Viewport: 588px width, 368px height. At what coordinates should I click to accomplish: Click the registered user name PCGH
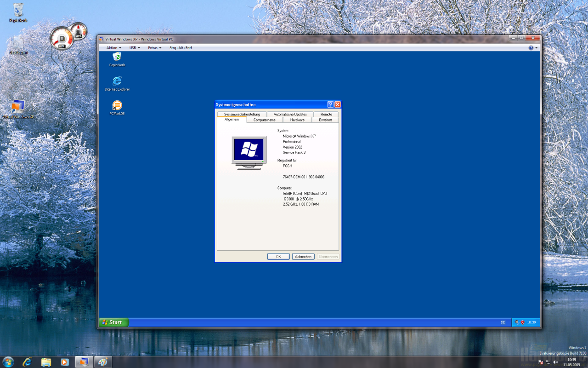[x=288, y=166]
